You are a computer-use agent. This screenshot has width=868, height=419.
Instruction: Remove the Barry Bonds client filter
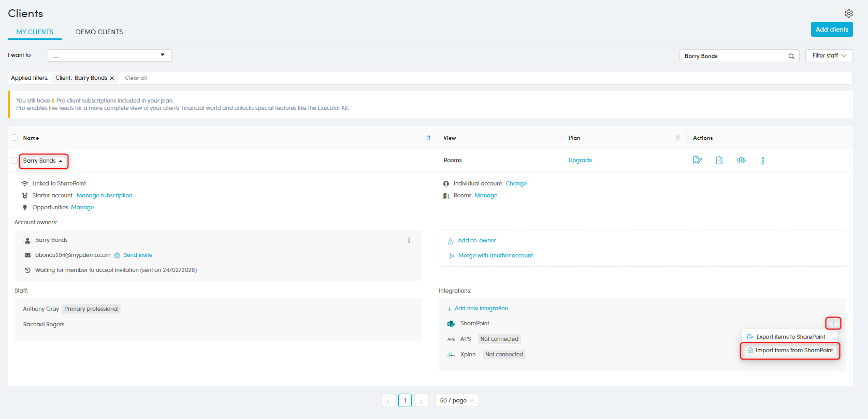[112, 78]
